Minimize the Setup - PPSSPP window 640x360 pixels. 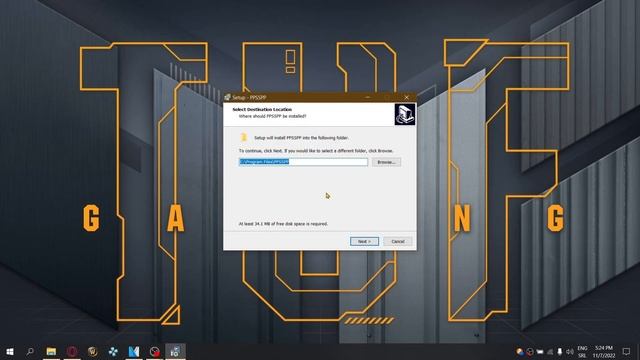coord(368,97)
